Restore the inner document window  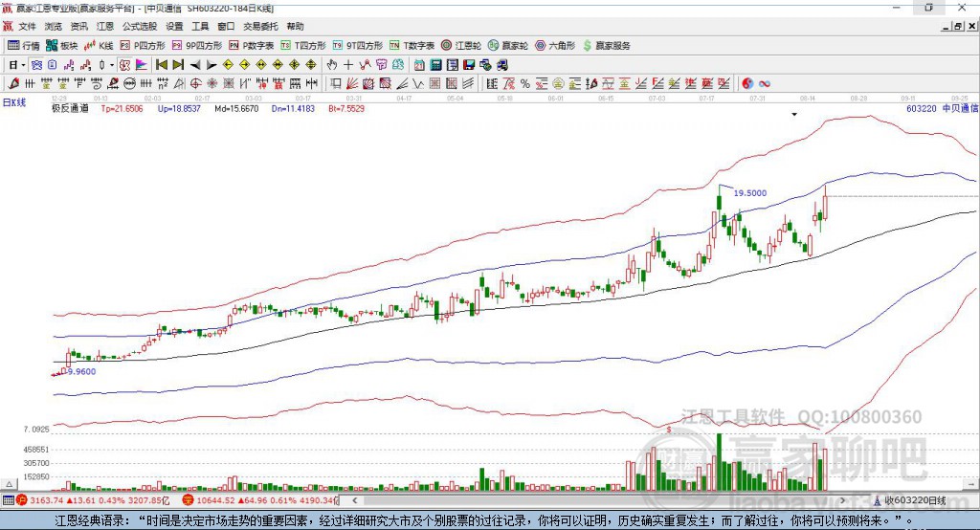pos(958,26)
